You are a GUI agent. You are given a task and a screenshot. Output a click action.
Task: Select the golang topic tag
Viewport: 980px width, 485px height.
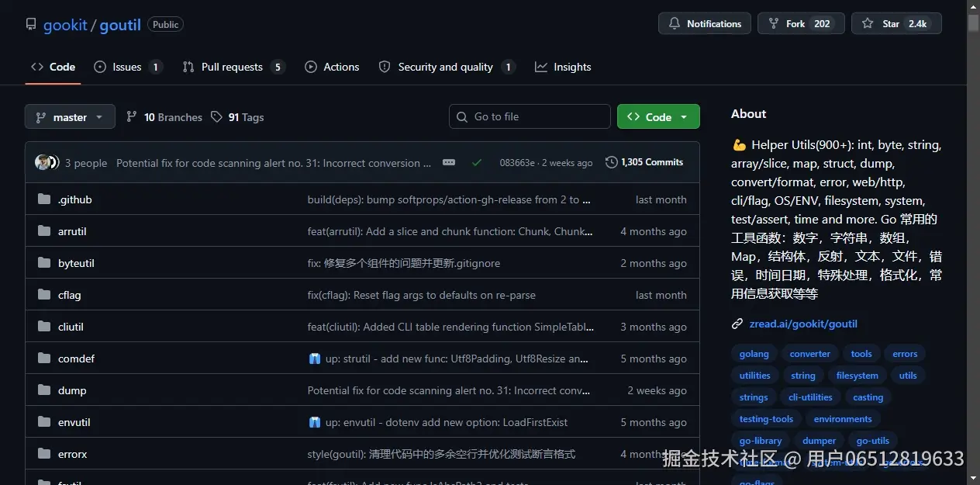(754, 354)
